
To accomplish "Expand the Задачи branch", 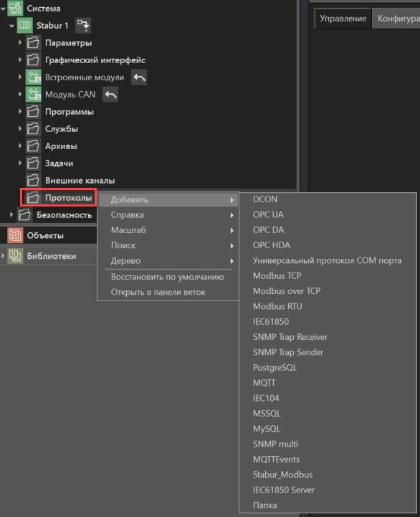I will [20, 163].
